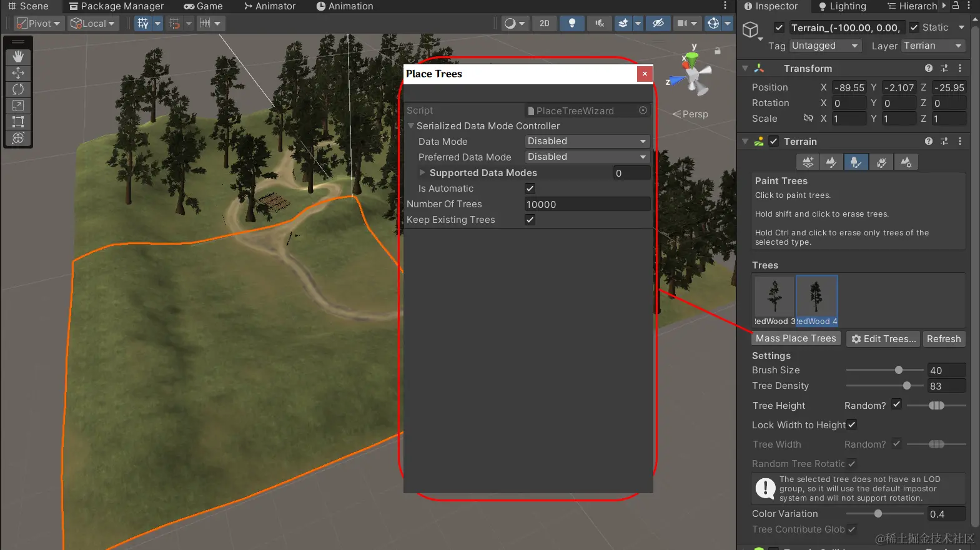This screenshot has width=980, height=550.
Task: Expand Supported Data Modes list
Action: [423, 173]
